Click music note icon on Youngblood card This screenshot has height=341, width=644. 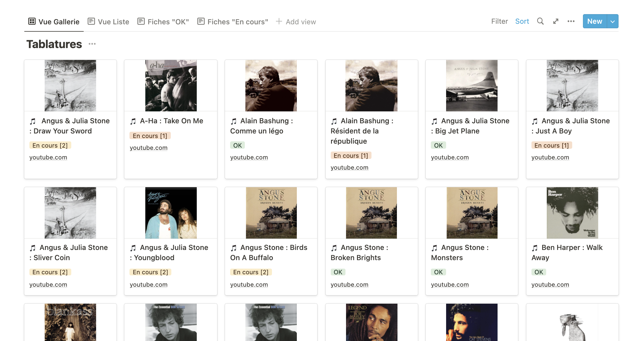(133, 248)
